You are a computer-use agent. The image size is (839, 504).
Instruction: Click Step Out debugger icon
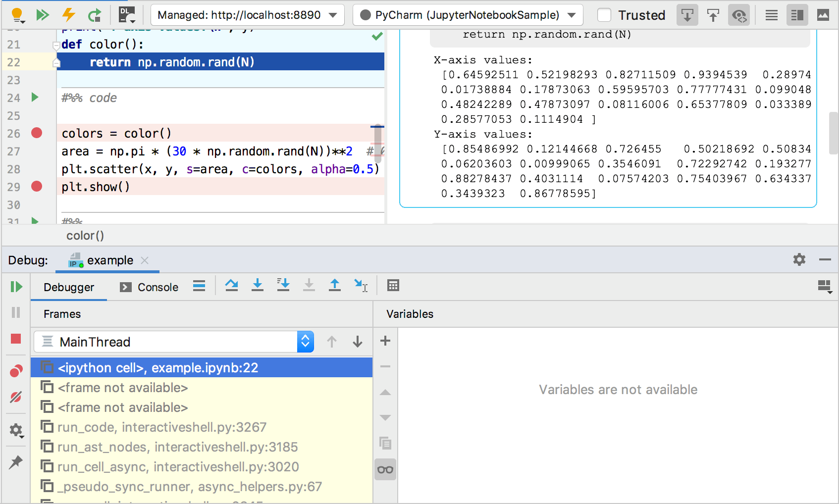[335, 285]
